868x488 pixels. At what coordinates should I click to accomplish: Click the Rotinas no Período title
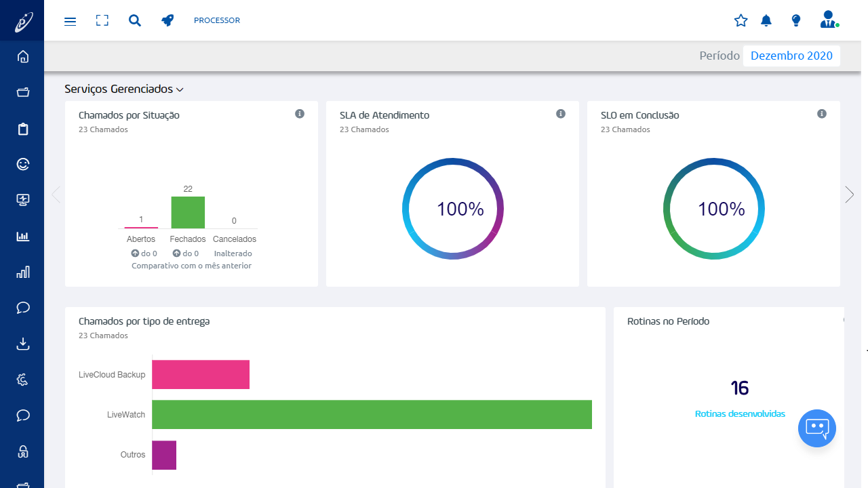coord(669,321)
